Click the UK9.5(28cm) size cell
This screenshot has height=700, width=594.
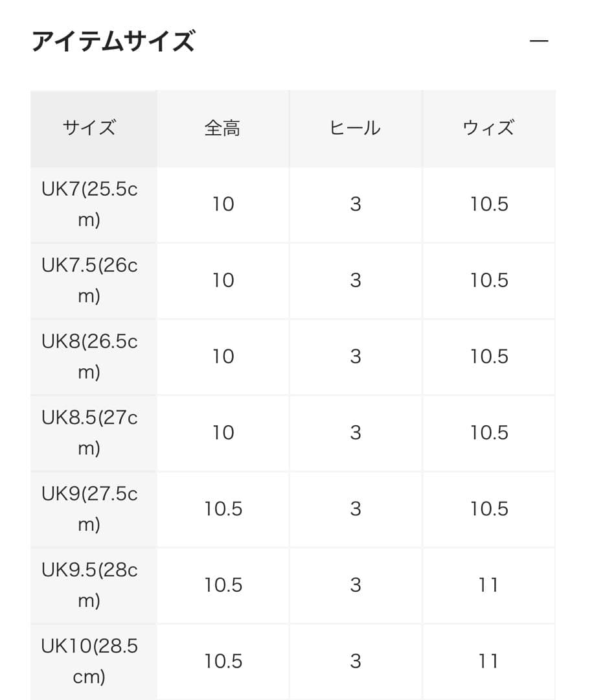pyautogui.click(x=93, y=584)
